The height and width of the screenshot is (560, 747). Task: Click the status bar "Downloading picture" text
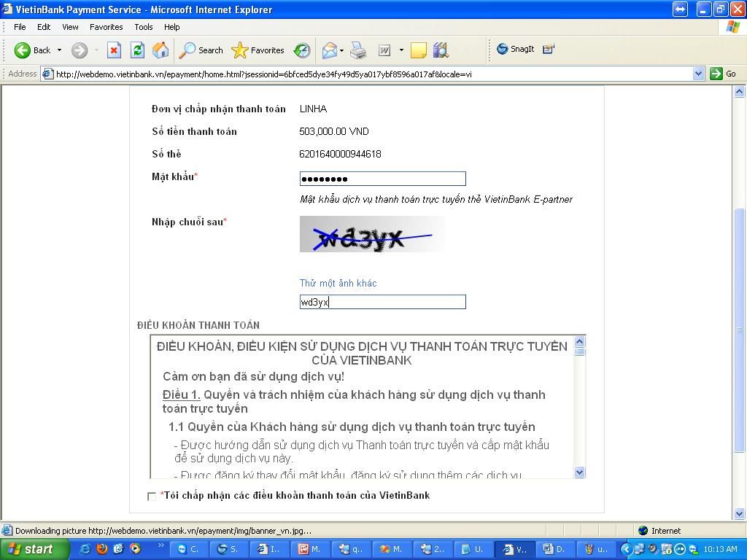coord(163,531)
